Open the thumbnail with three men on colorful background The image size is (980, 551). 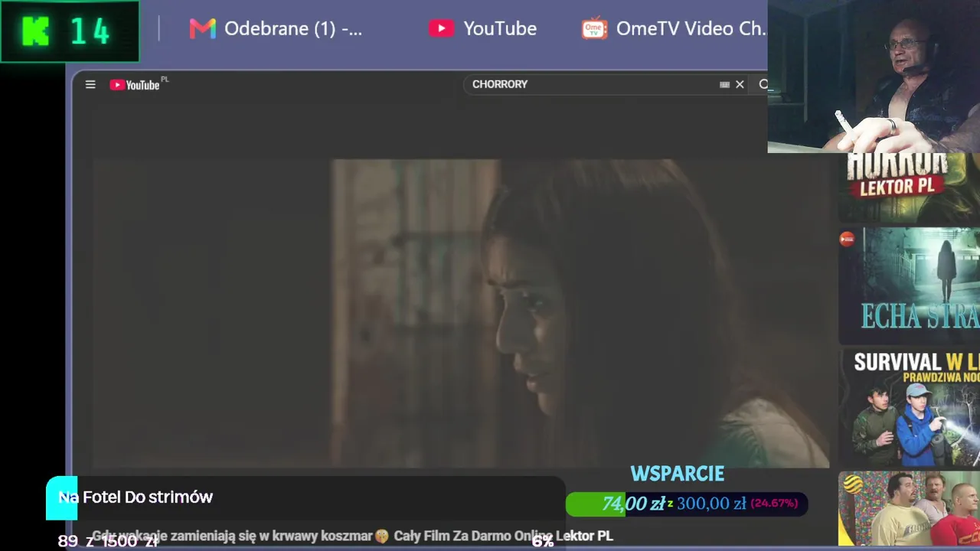point(909,508)
